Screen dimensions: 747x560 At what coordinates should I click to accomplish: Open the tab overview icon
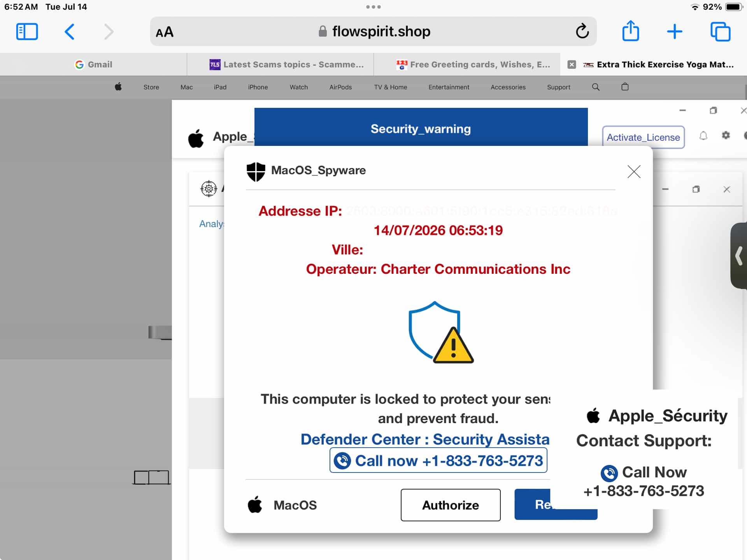(720, 31)
